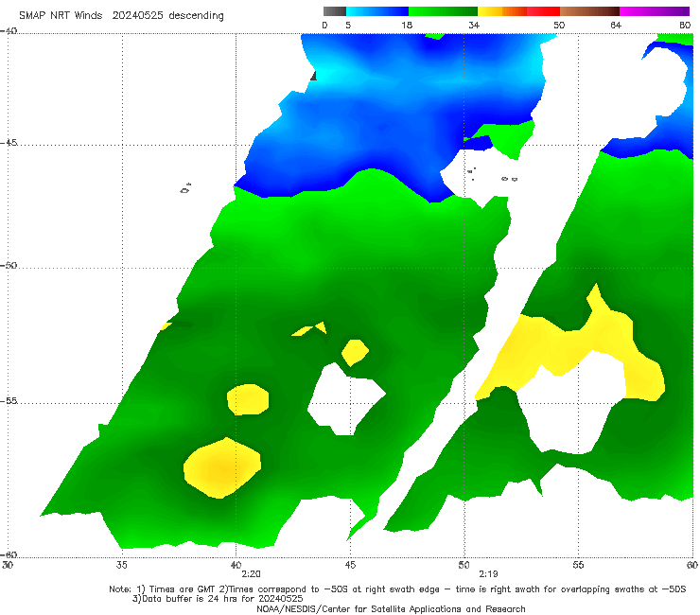Click the color scale label '34'
The width and height of the screenshot is (700, 615).
coord(474,25)
